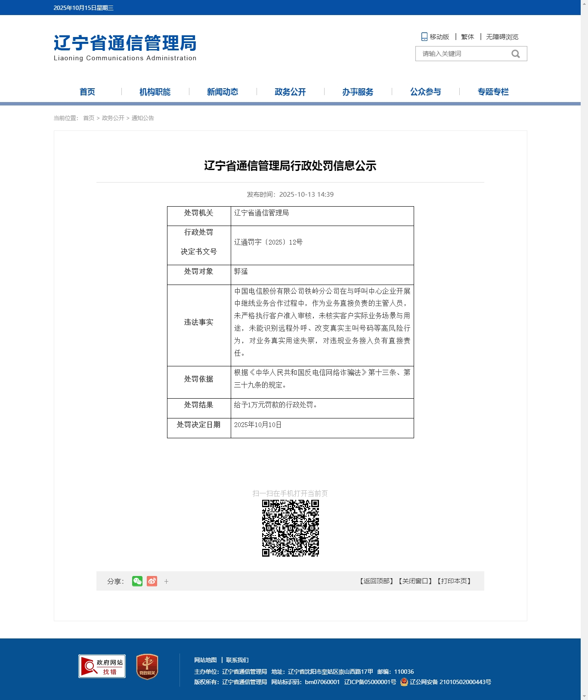Open the mobile version phone icon
The width and height of the screenshot is (588, 700).
pyautogui.click(x=424, y=37)
